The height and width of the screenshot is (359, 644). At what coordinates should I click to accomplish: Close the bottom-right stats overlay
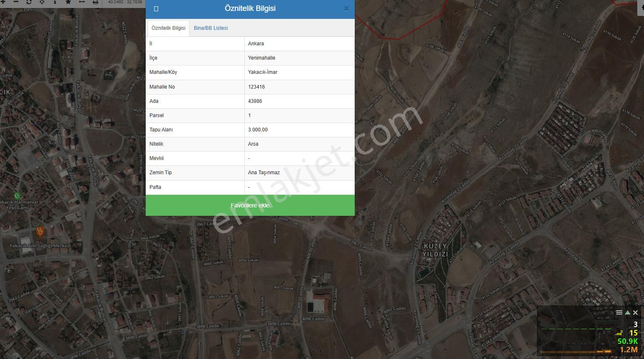pos(635,312)
